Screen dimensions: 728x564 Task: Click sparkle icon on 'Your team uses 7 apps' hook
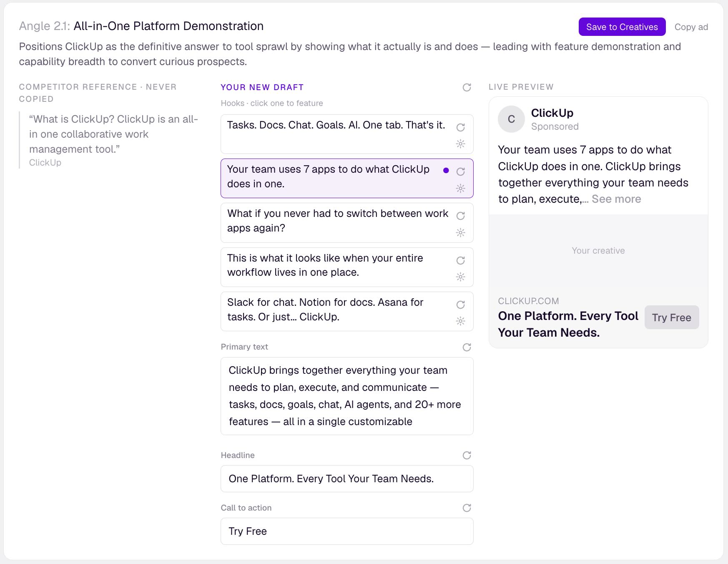(x=461, y=188)
